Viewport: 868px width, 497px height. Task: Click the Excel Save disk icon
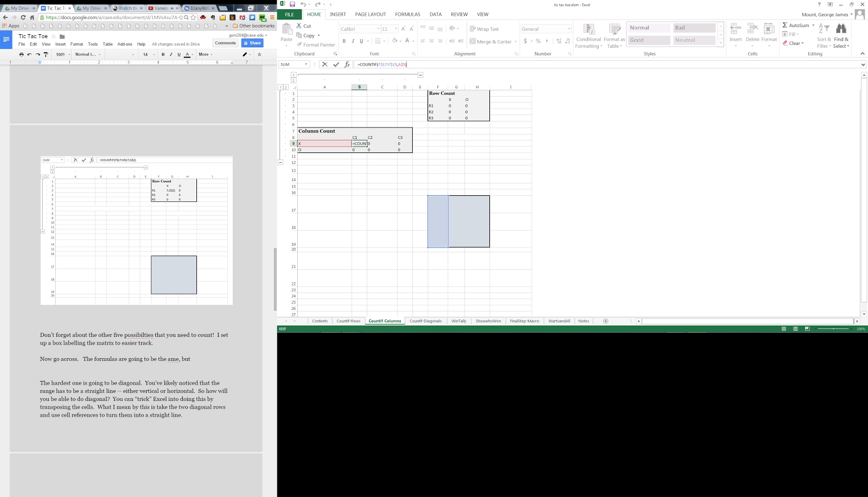[292, 4]
